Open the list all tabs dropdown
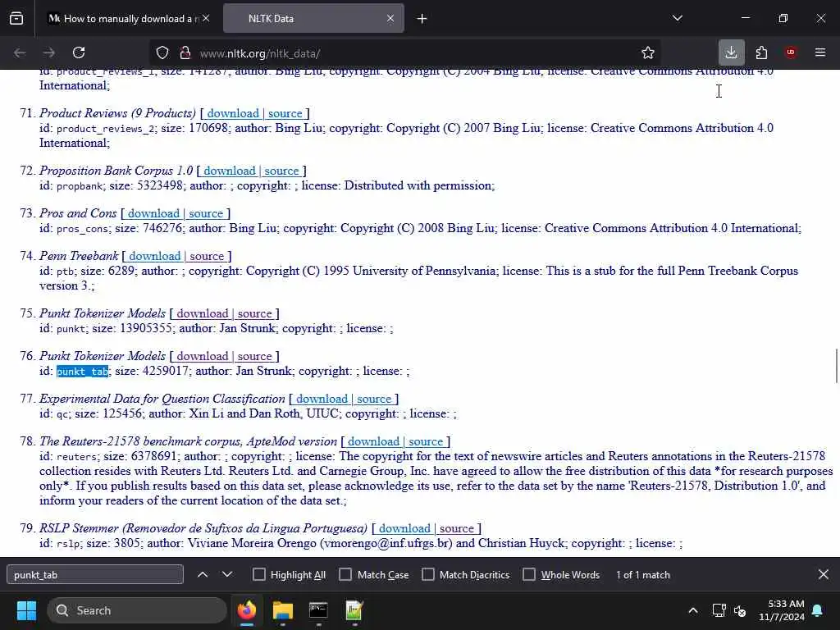The width and height of the screenshot is (840, 630). [x=678, y=18]
